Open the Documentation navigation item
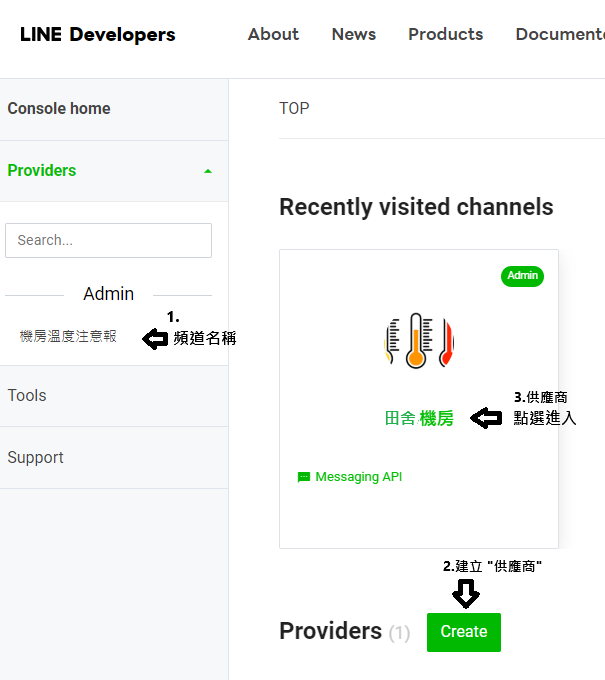 [560, 34]
